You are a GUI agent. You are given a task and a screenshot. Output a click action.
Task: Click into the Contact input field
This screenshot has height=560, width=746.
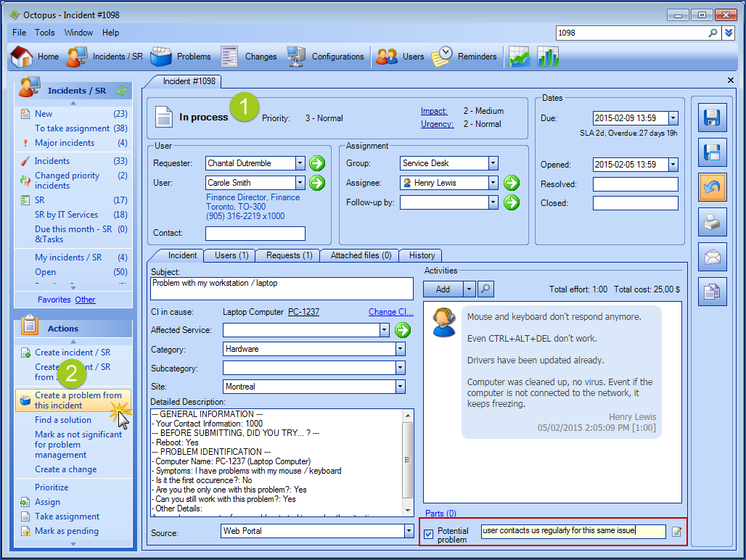pyautogui.click(x=255, y=234)
